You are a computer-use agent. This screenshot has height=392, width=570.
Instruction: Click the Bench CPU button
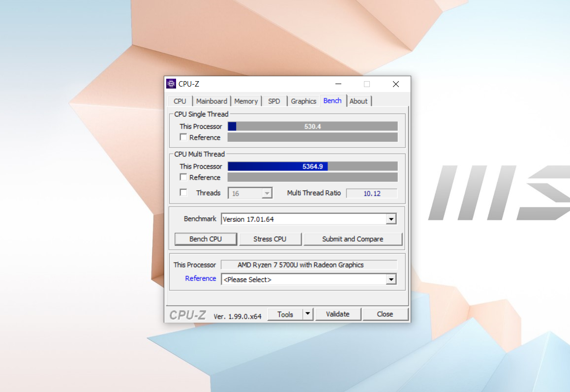point(206,239)
